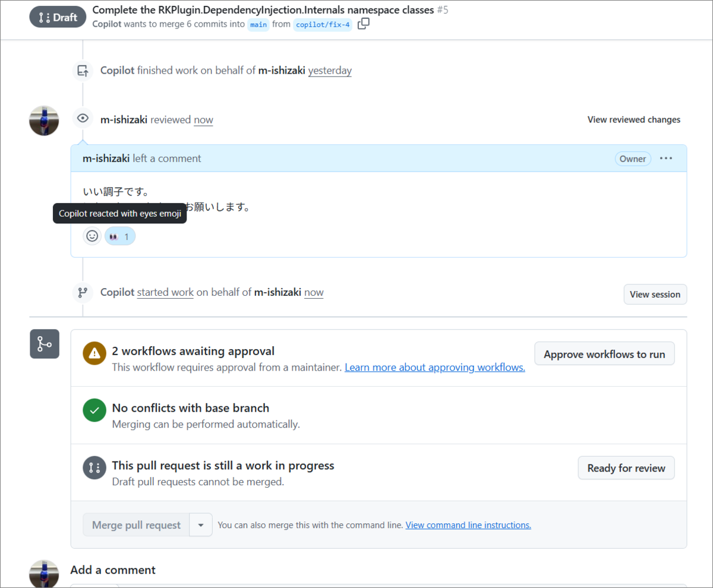Click the green no-conflicts checkmark icon

click(x=94, y=411)
